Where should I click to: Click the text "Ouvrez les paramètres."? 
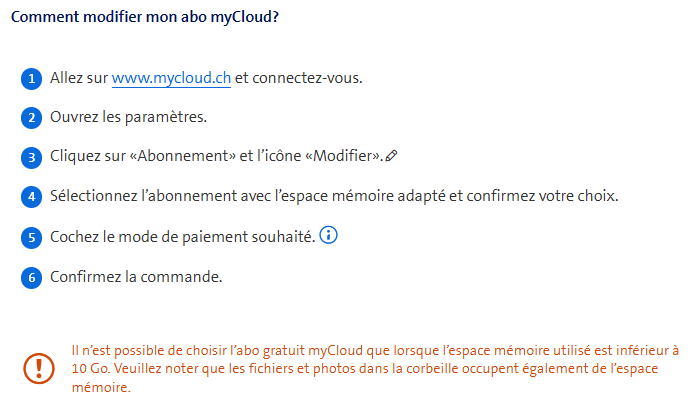(x=129, y=117)
